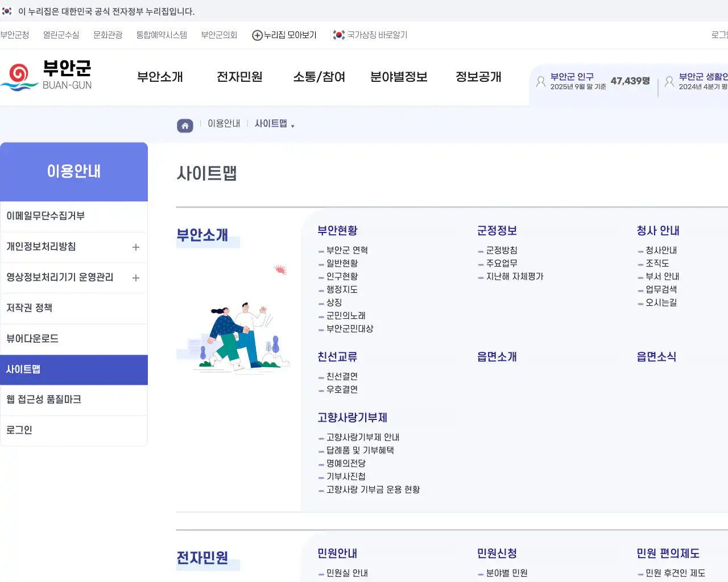Expand the 개인정보처리방침 submenu
The width and height of the screenshot is (728, 582).
136,247
